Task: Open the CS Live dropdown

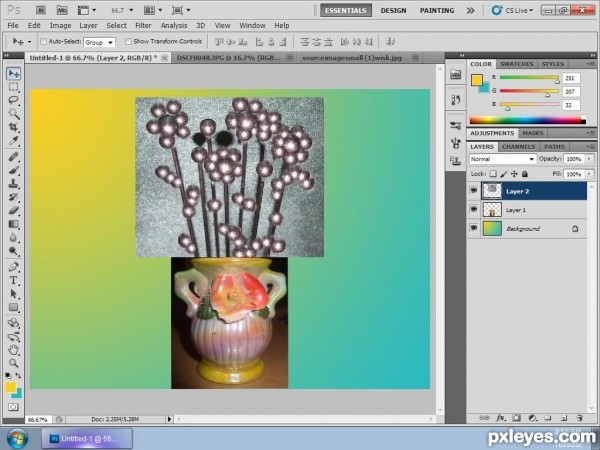Action: (513, 10)
